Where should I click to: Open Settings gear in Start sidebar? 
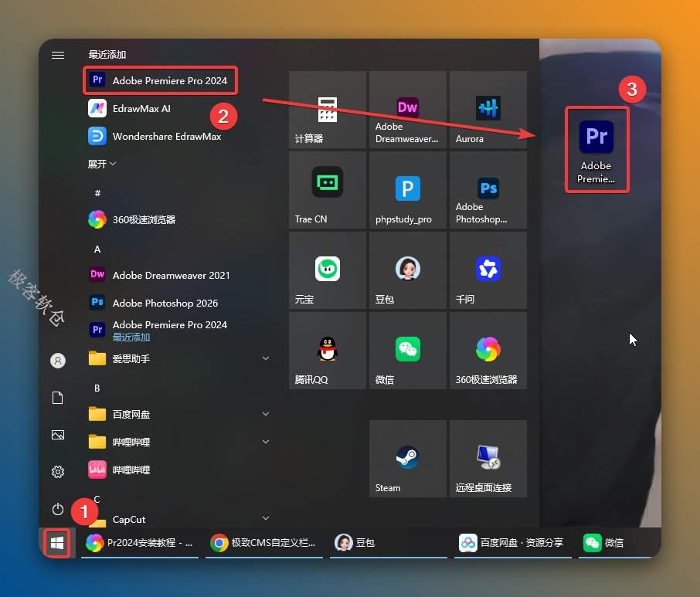coord(58,472)
